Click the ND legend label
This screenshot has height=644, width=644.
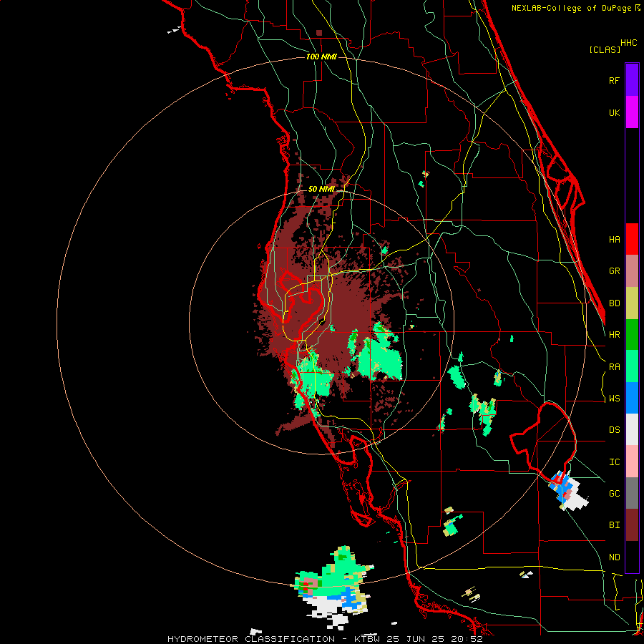click(615, 557)
